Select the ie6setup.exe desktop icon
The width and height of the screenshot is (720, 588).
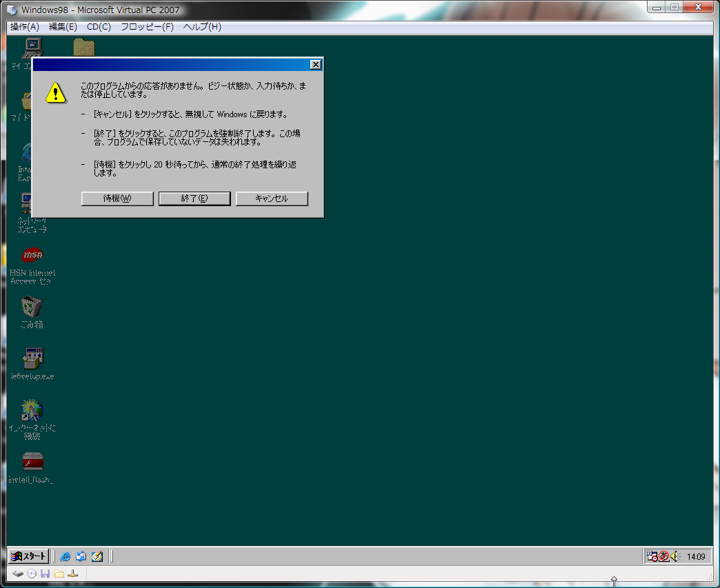point(32,364)
